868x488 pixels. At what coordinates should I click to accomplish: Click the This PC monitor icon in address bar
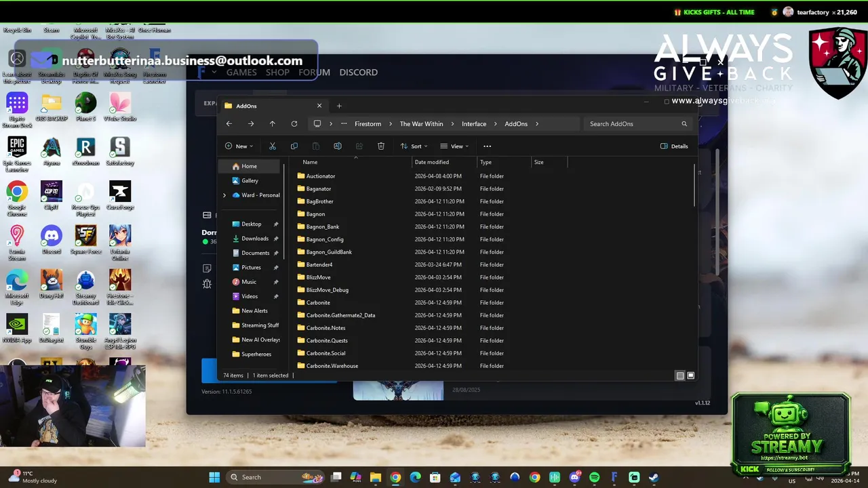(317, 124)
